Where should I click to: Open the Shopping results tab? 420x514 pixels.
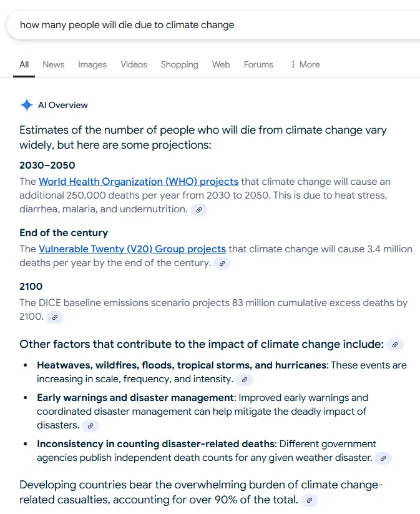(179, 64)
